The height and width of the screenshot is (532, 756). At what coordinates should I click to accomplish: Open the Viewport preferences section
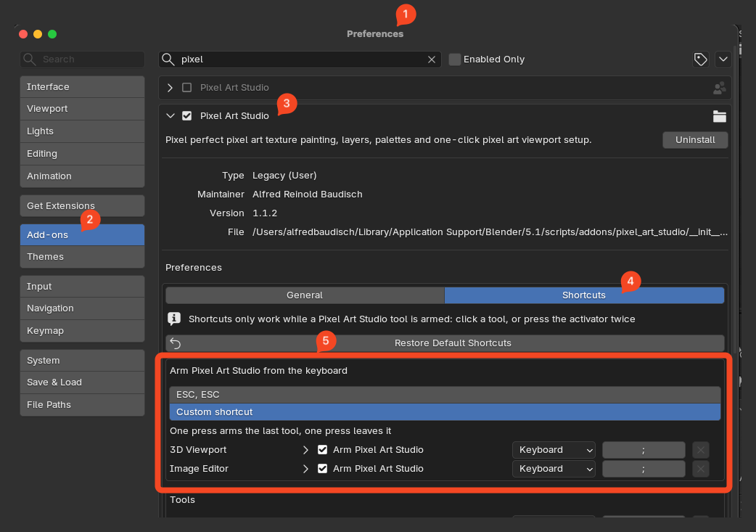tap(83, 109)
